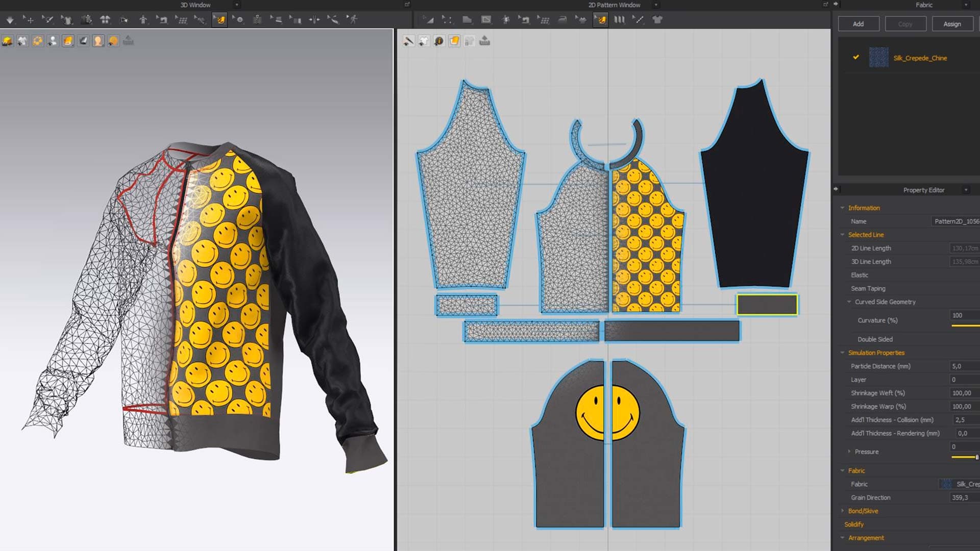
Task: Click the Pleats Fold three-bars tool in 2D toolbar
Action: [619, 20]
